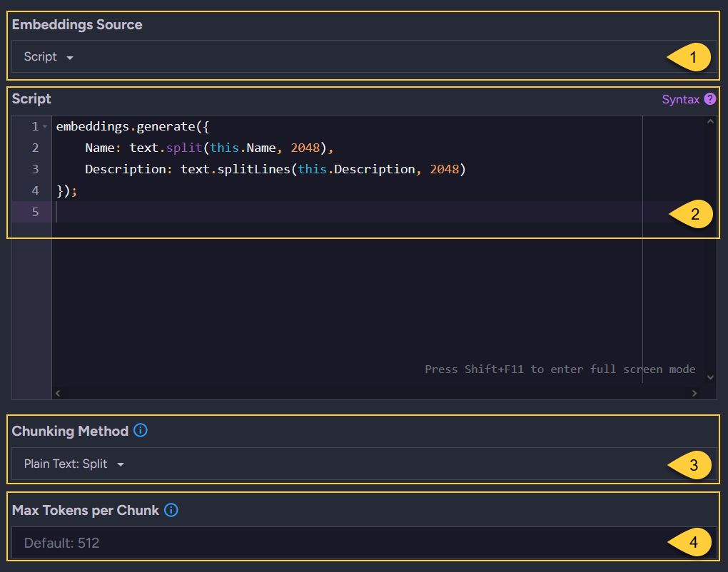
Task: Click 'text.split' call on line 2
Action: click(x=166, y=148)
